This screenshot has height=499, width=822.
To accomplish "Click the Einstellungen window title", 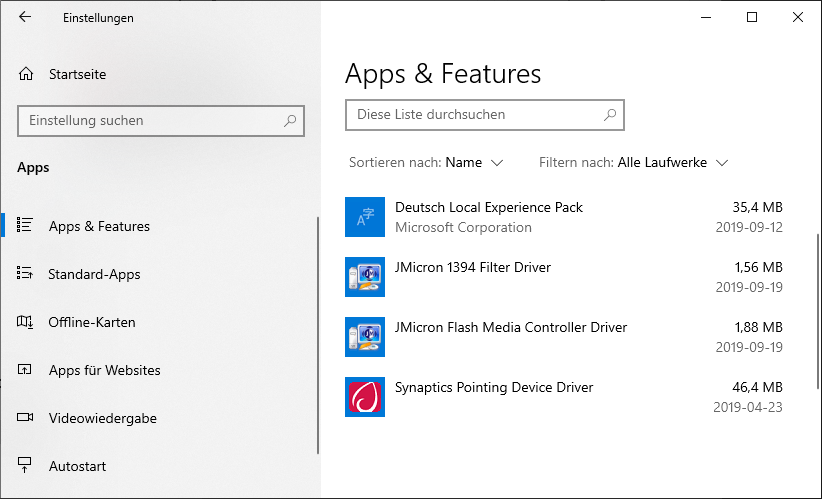I will 98,18.
